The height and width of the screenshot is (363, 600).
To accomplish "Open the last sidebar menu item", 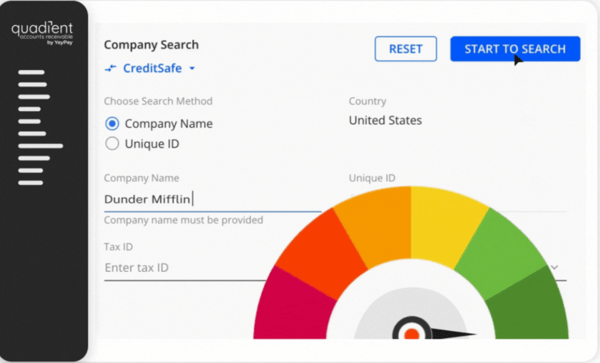I will click(x=31, y=183).
